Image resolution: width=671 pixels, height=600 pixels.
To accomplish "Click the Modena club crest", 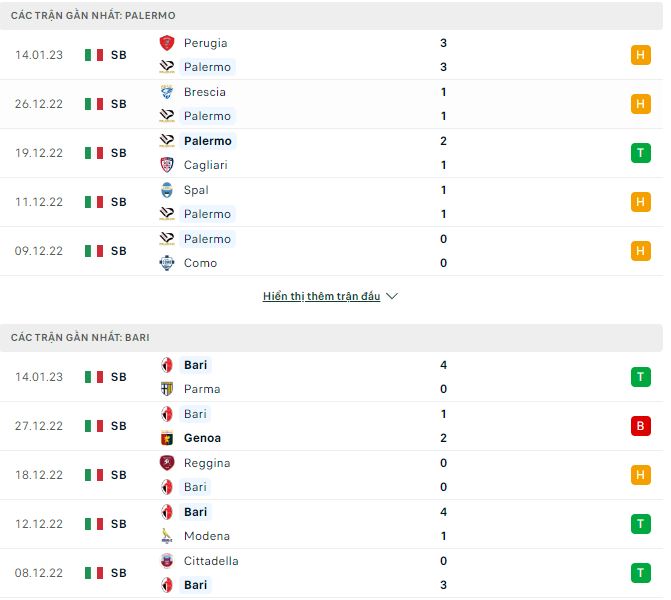I will click(167, 536).
